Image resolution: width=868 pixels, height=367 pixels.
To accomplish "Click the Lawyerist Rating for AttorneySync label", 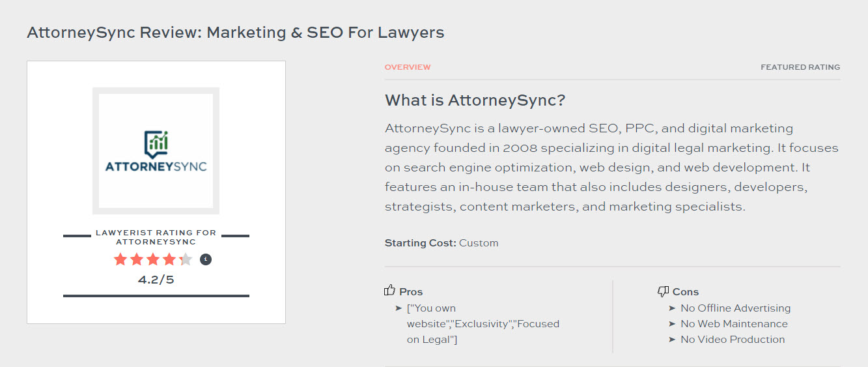I will pyautogui.click(x=156, y=237).
